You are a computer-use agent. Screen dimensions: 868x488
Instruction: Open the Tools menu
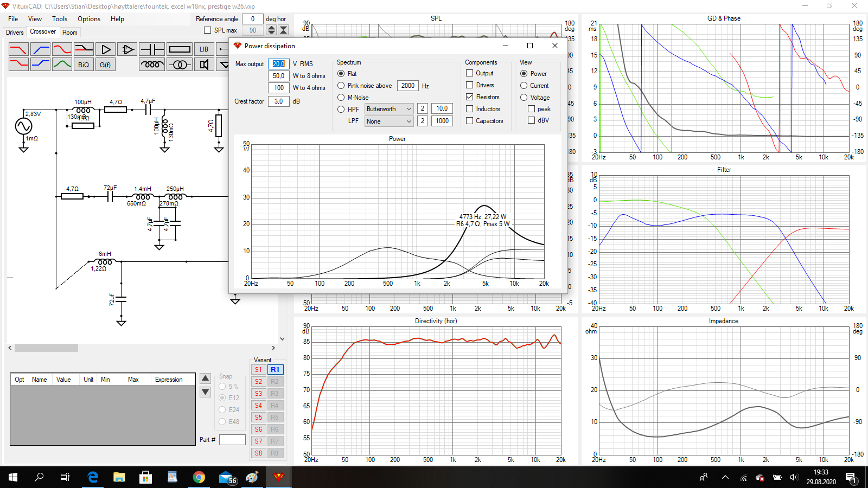(x=60, y=19)
